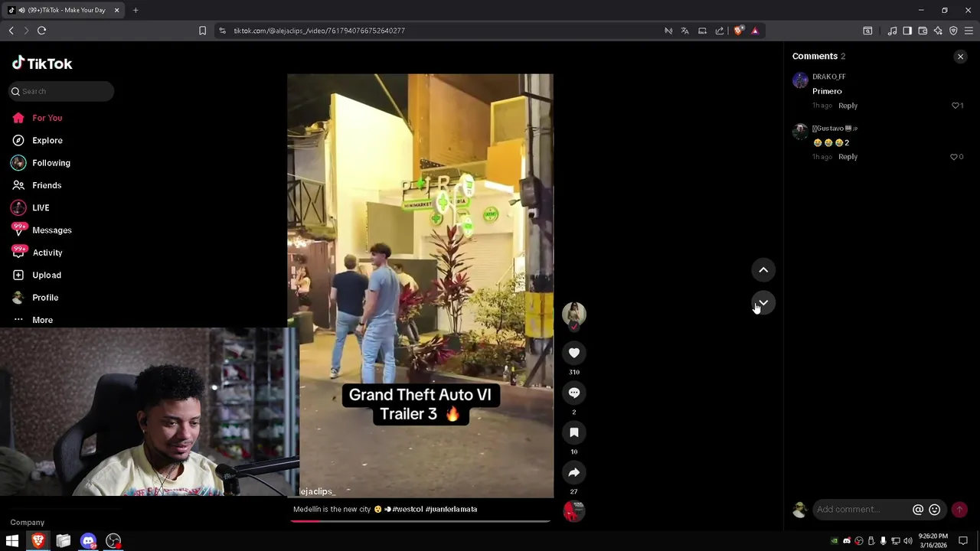Open a new browser tab

(x=136, y=10)
